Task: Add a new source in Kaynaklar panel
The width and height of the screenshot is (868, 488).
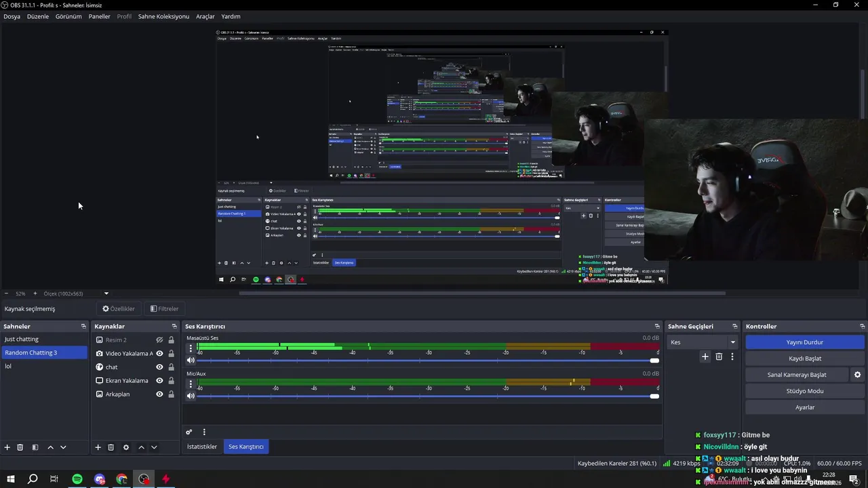Action: 98,447
